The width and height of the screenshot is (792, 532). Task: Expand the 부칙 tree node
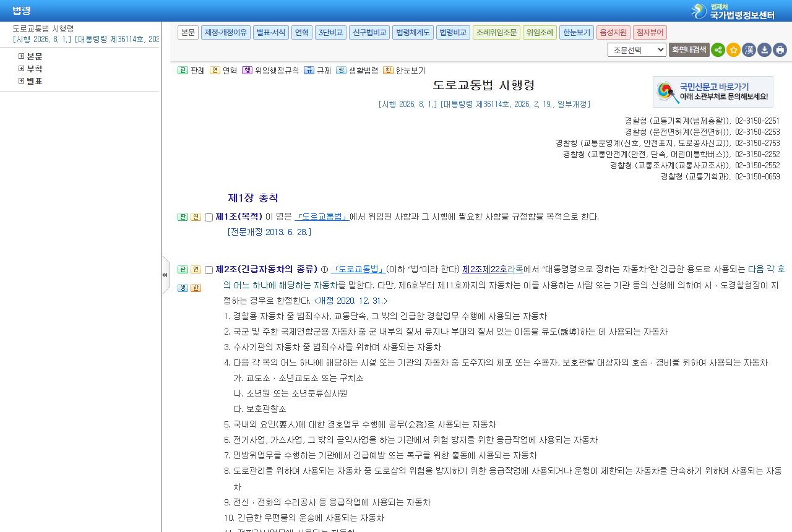coord(22,69)
